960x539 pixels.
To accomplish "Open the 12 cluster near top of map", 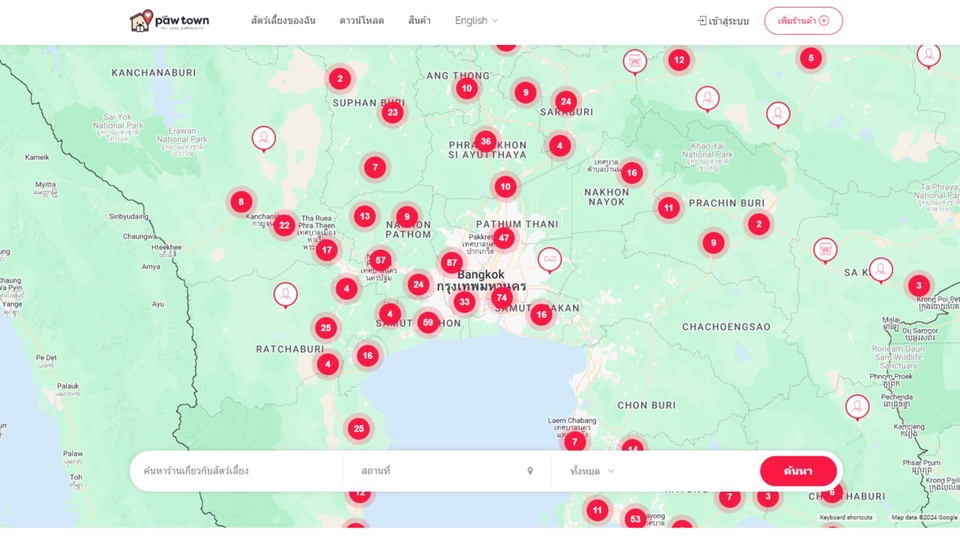I will 679,60.
